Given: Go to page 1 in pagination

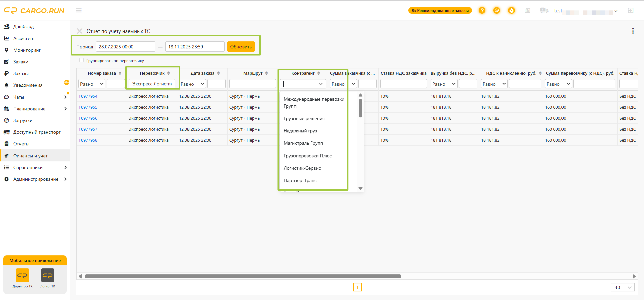Looking at the screenshot, I should click(357, 287).
